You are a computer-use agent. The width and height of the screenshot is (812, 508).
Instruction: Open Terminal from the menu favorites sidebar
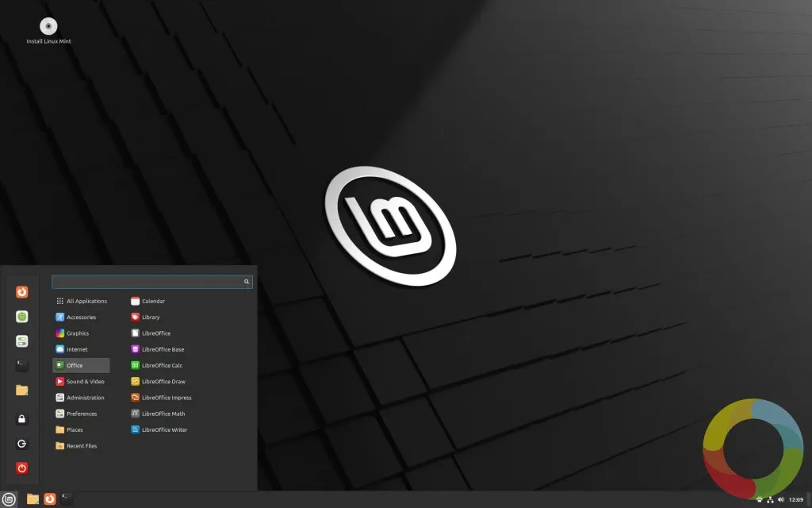pyautogui.click(x=21, y=365)
